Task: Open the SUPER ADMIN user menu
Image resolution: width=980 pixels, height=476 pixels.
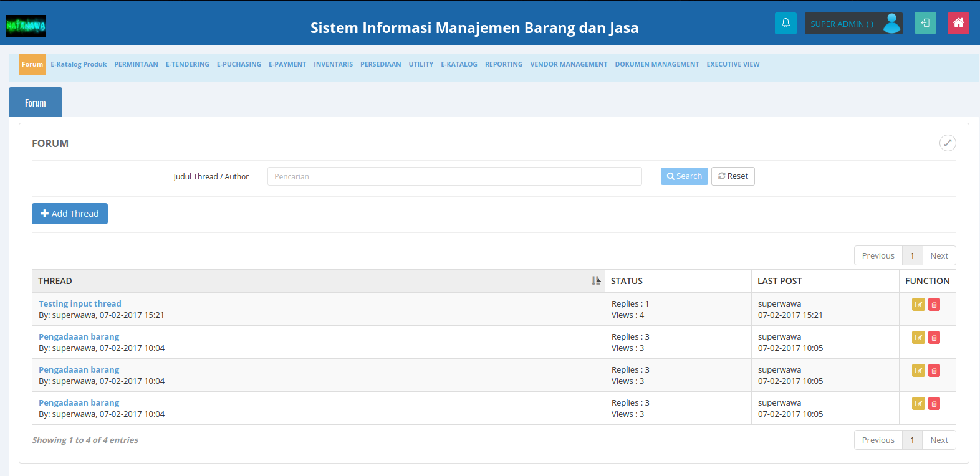Action: coord(853,24)
